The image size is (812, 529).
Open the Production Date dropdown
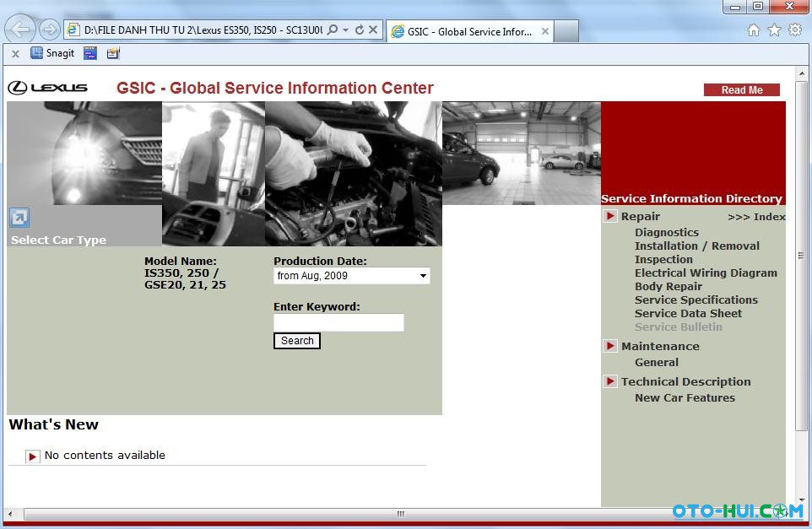point(352,276)
